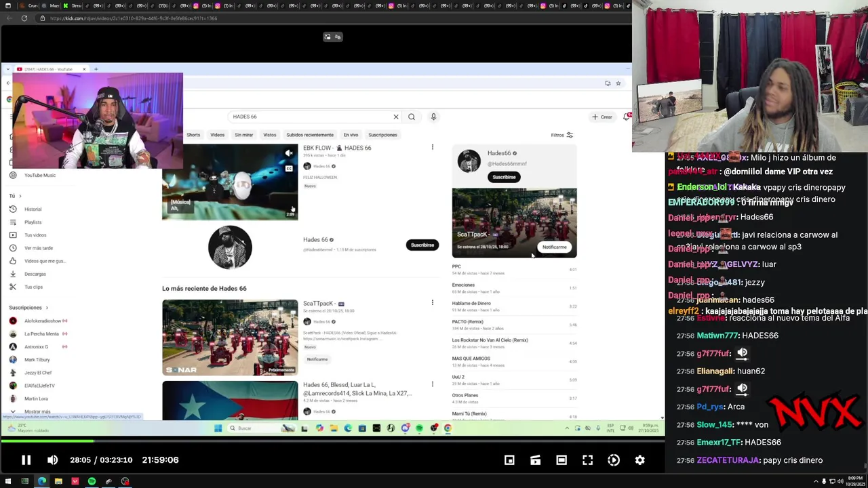Expand the Tú sidebar section

15,196
